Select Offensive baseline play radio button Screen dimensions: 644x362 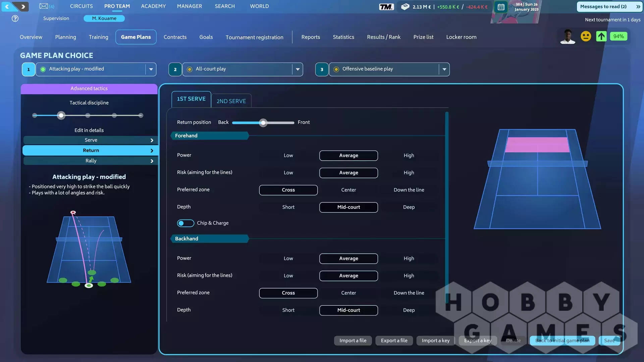point(336,69)
